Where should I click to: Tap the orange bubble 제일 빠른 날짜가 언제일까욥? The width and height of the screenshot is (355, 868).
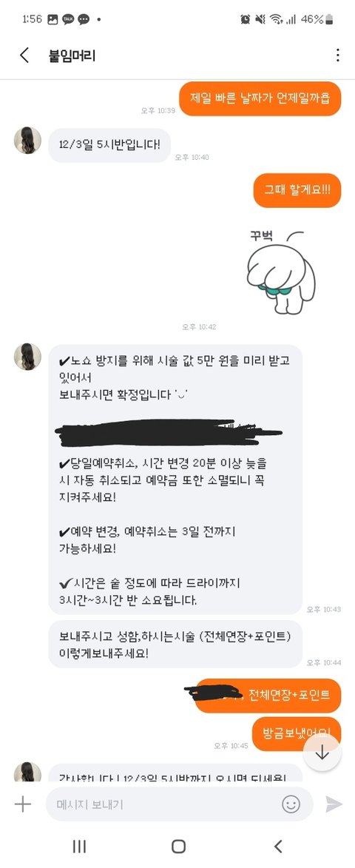click(x=260, y=98)
